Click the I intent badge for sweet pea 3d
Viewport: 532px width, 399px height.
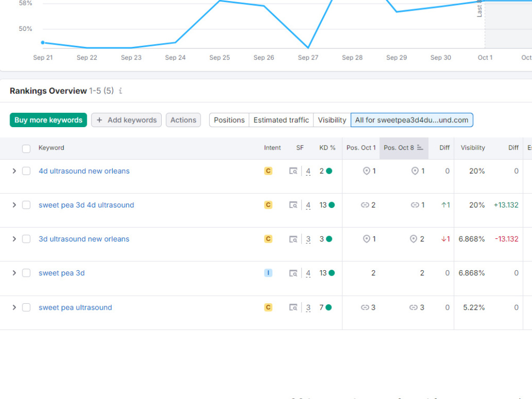[268, 273]
